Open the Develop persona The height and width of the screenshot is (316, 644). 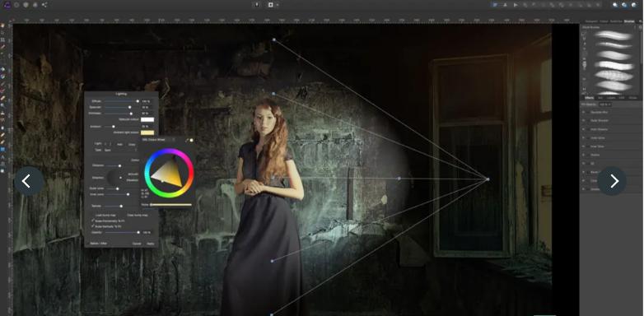pyautogui.click(x=26, y=5)
